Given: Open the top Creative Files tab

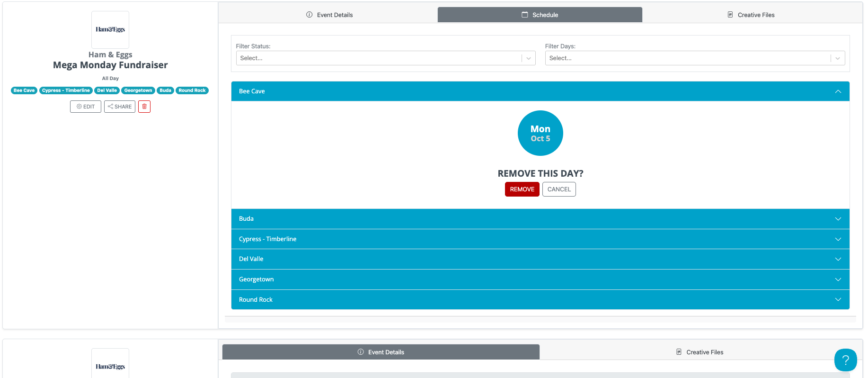Looking at the screenshot, I should coord(751,15).
